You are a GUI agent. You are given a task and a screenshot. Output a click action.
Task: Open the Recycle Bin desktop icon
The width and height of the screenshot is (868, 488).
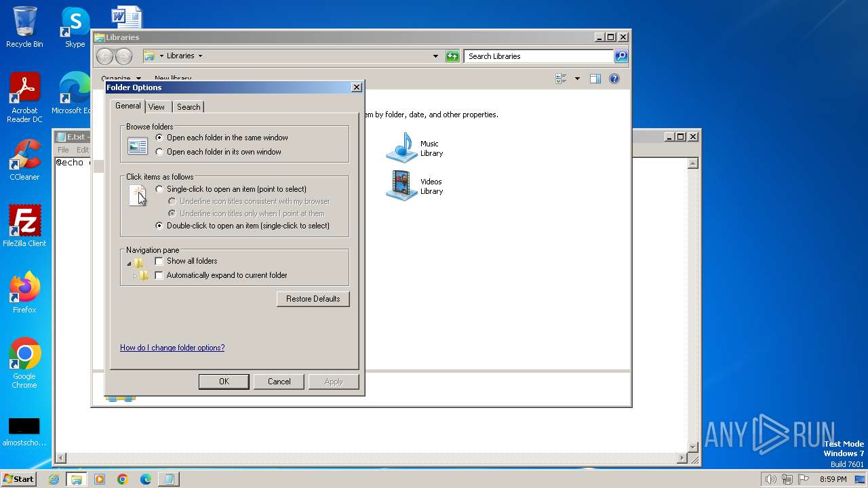click(x=24, y=27)
